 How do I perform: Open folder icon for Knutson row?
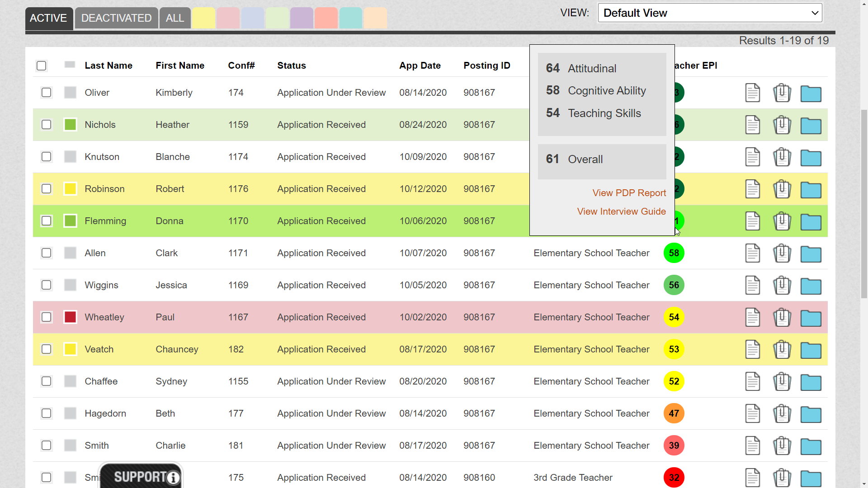pos(811,158)
